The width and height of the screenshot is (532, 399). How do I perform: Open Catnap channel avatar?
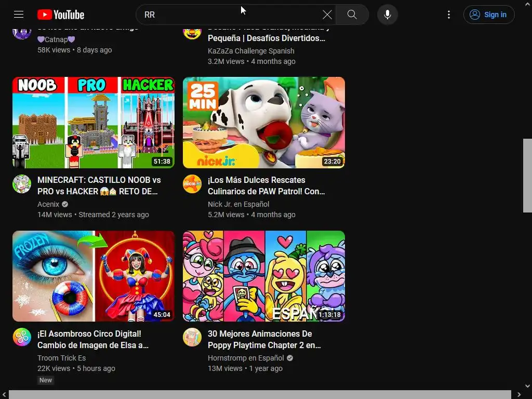pyautogui.click(x=22, y=34)
